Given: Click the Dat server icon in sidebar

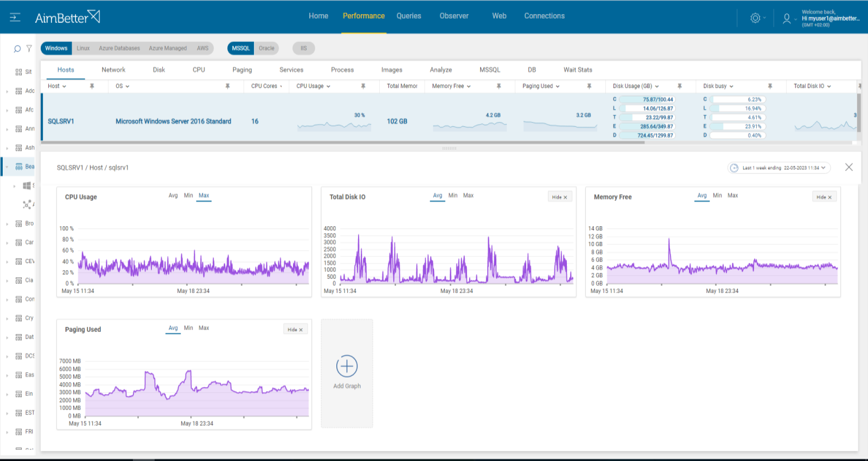Looking at the screenshot, I should click(19, 337).
